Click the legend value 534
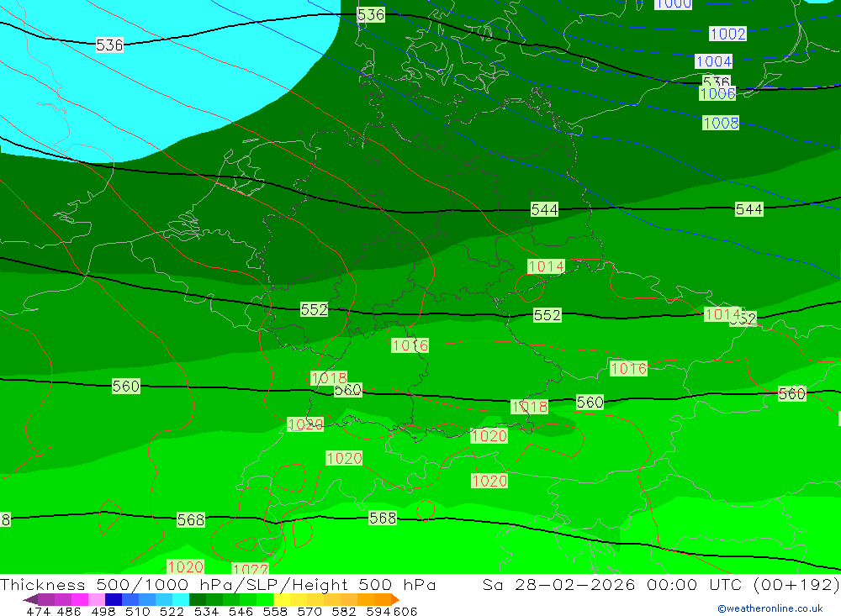 coord(207,611)
